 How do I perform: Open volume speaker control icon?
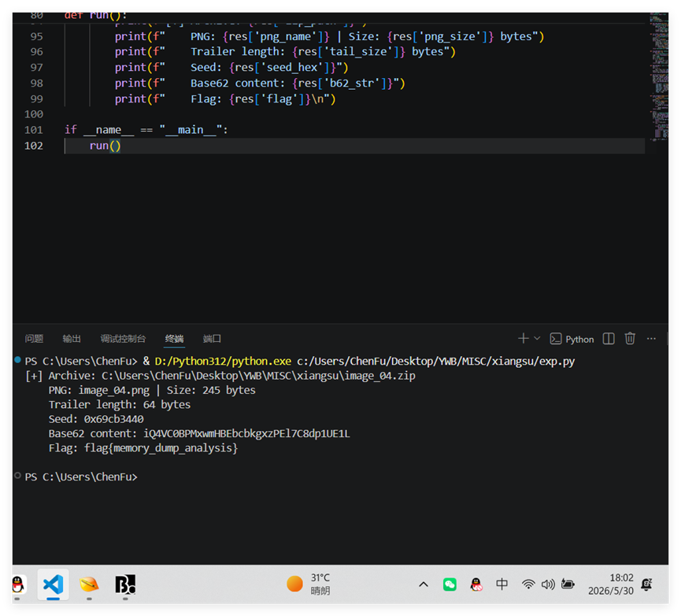tap(548, 584)
